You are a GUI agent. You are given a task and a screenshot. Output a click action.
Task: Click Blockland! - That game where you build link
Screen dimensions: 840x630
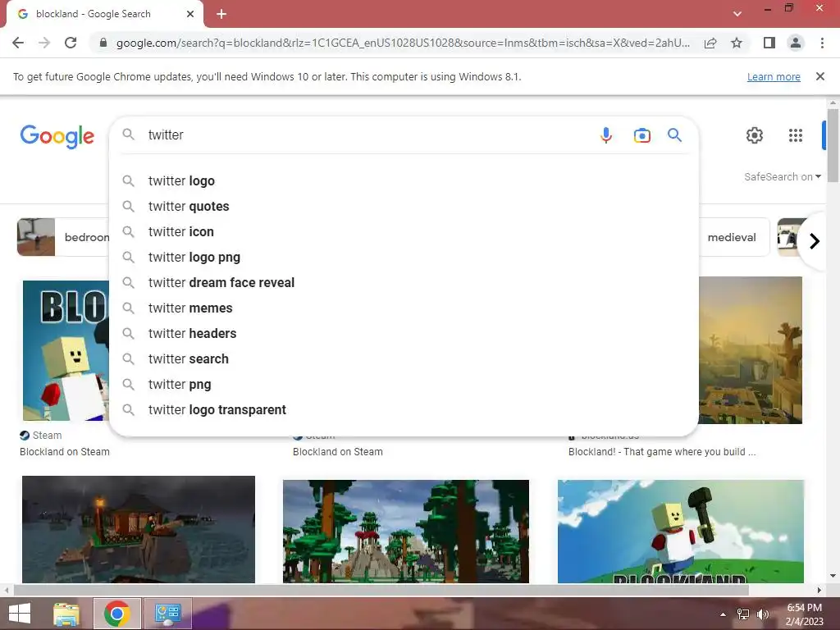click(x=662, y=452)
